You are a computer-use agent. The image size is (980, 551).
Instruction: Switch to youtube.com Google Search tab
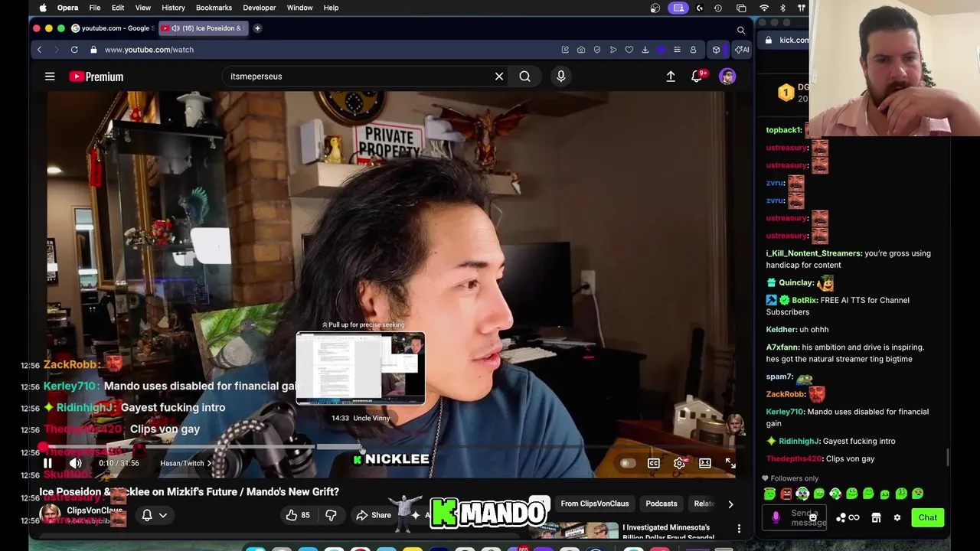point(113,28)
